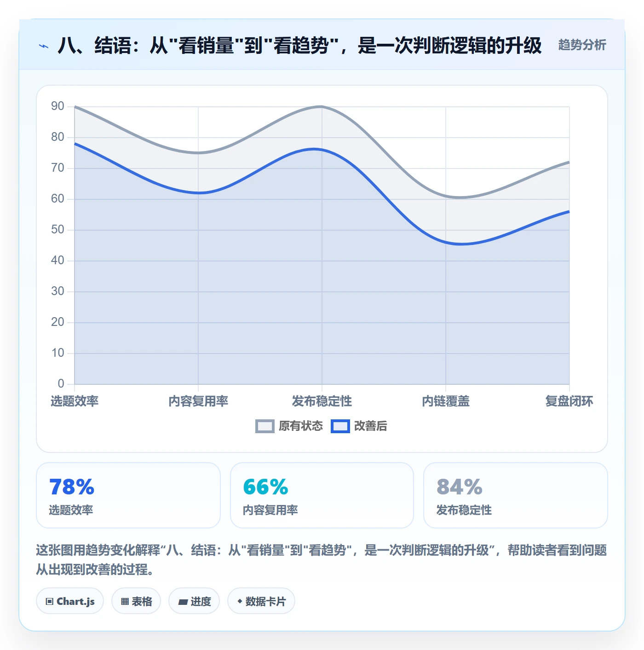
Task: Click the 改善后 line point at 发布稳定性
Action: click(322, 150)
